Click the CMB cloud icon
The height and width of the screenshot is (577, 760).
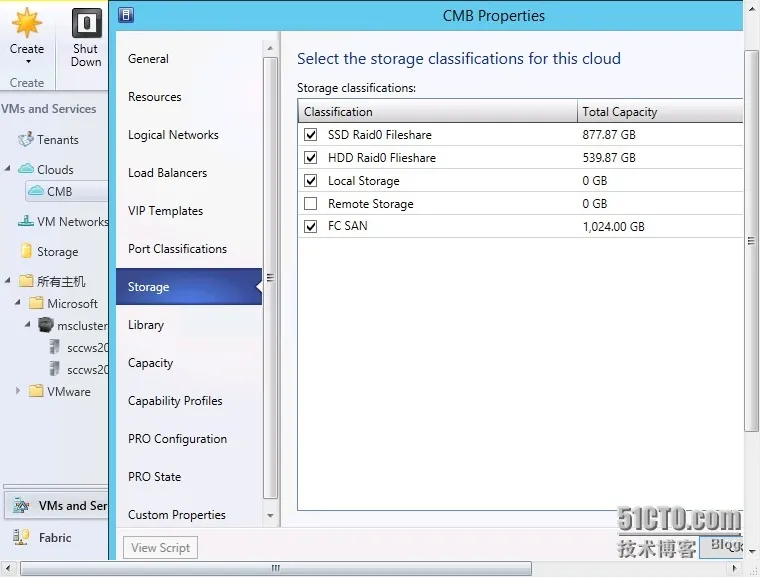click(x=36, y=191)
